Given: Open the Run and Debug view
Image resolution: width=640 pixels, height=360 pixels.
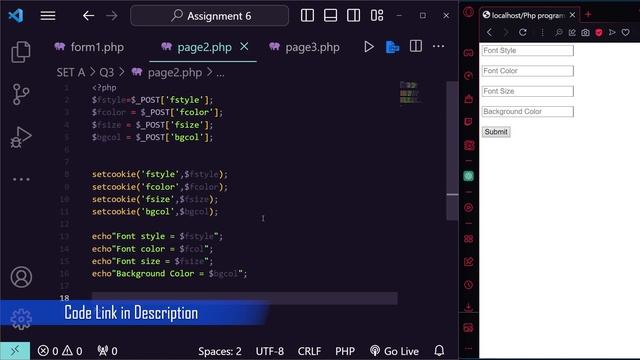Looking at the screenshot, I should click(x=21, y=137).
